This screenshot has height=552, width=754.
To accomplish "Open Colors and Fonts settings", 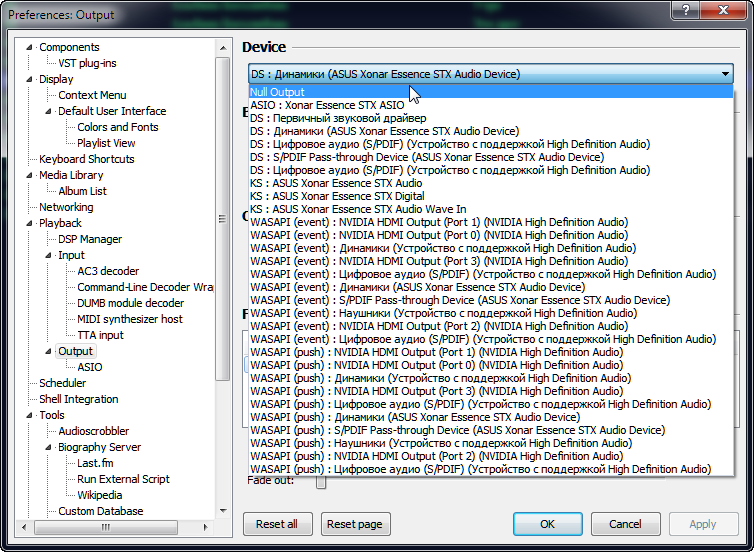I will pos(118,127).
